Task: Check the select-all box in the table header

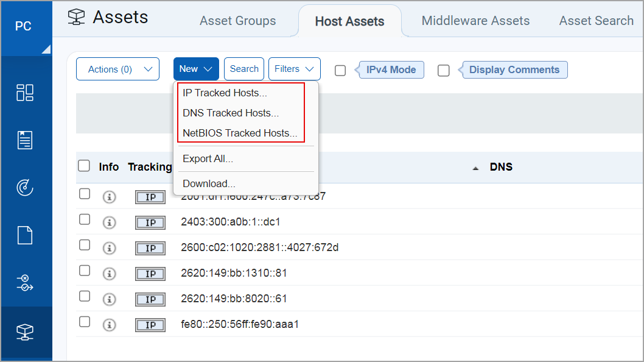Action: pyautogui.click(x=84, y=166)
